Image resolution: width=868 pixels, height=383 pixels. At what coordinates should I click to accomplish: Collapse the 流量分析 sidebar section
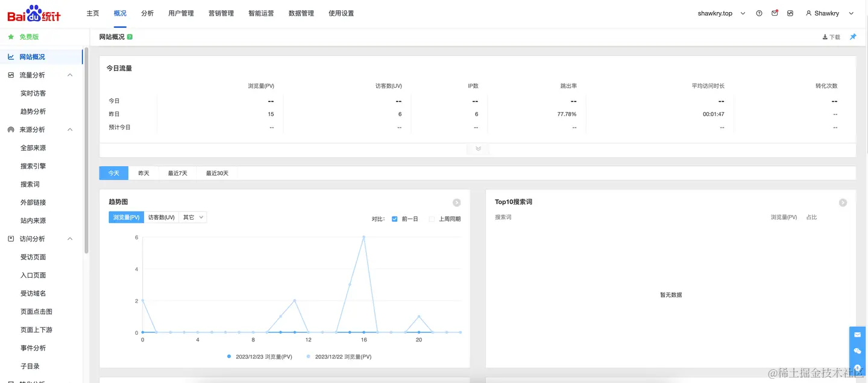(x=70, y=75)
